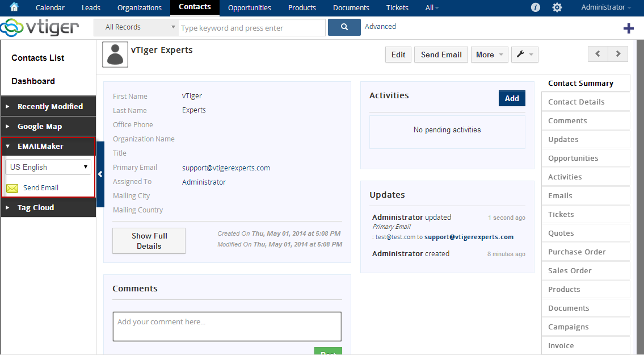
Task: Click the vTiger Experts contact title
Action: click(x=162, y=50)
